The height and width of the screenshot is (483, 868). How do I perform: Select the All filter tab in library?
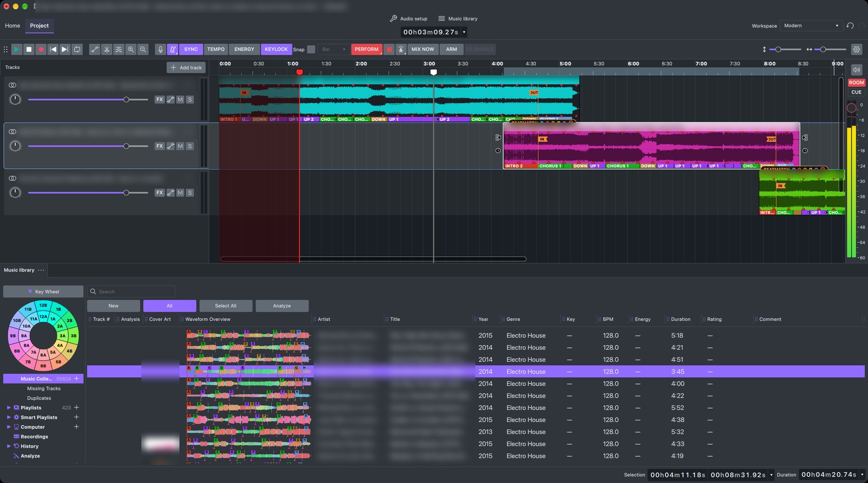(170, 306)
